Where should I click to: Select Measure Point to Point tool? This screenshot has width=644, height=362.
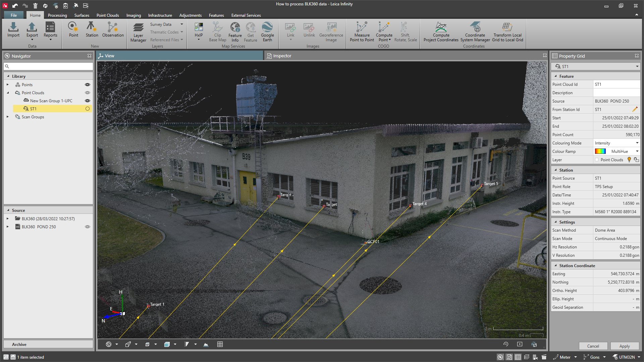click(x=362, y=32)
